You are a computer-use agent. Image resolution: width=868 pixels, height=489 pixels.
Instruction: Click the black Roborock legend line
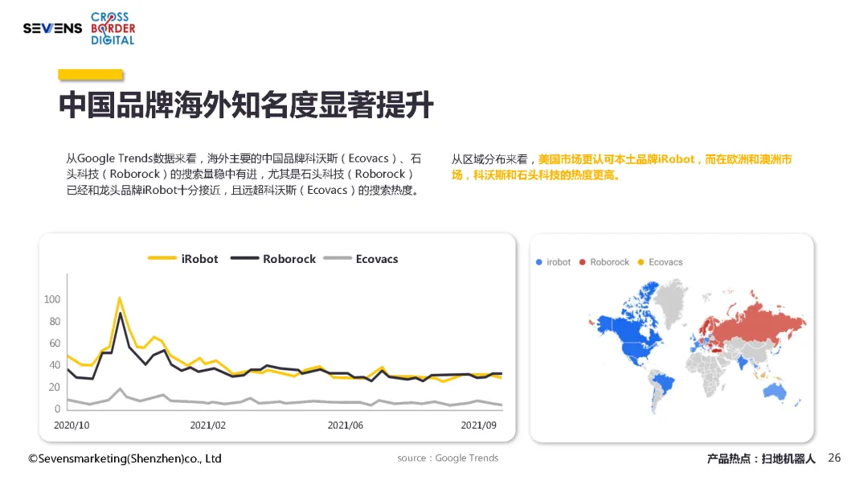click(x=244, y=258)
